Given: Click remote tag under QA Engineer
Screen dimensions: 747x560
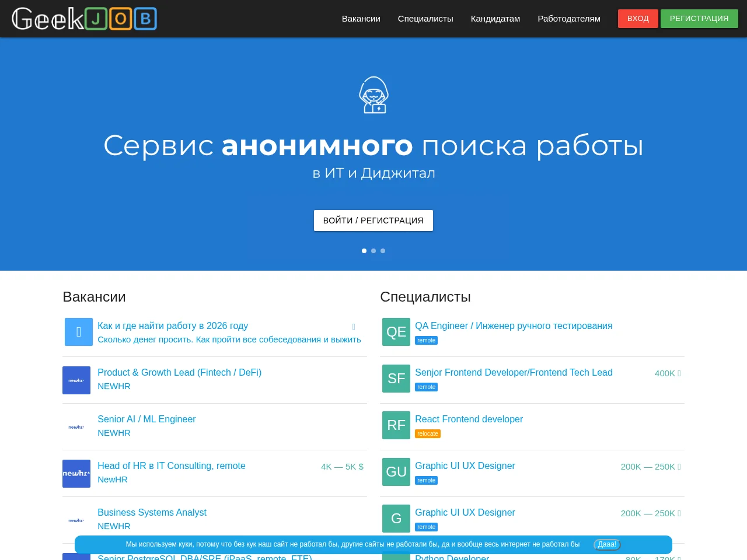Looking at the screenshot, I should coord(426,341).
